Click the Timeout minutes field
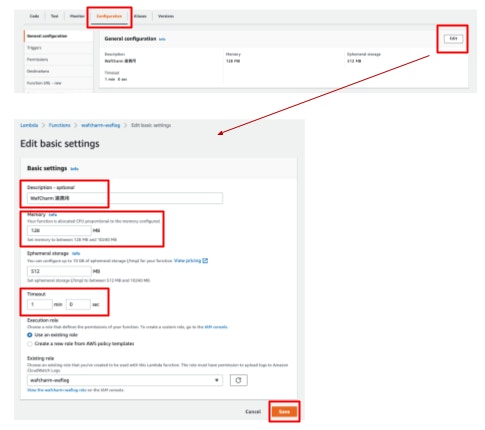The width and height of the screenshot is (485, 430). click(40, 304)
